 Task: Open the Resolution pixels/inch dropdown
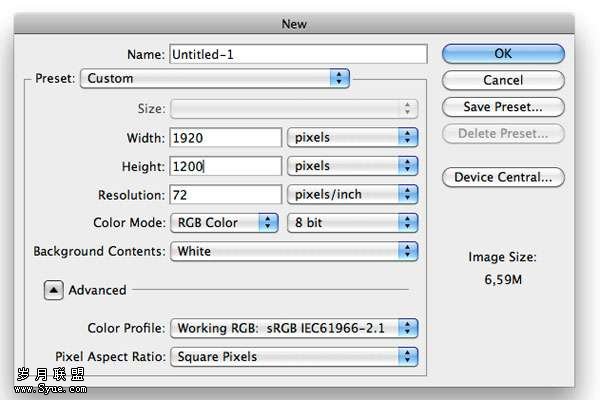click(x=352, y=194)
